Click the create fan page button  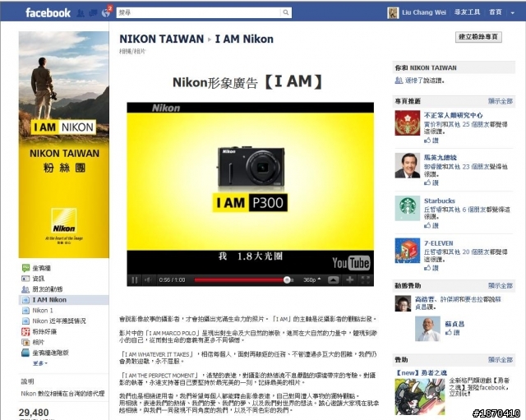478,37
